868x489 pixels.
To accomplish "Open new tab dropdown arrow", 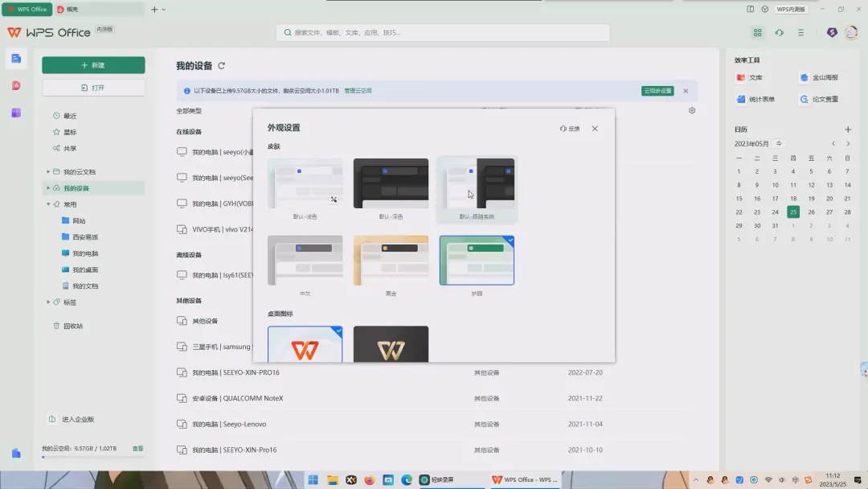I will click(163, 10).
